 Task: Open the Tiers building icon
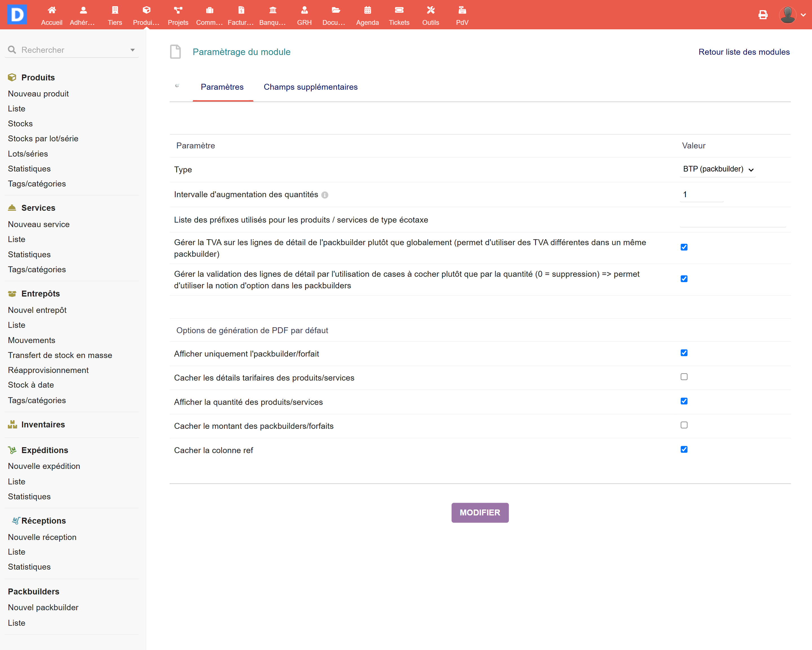115,10
